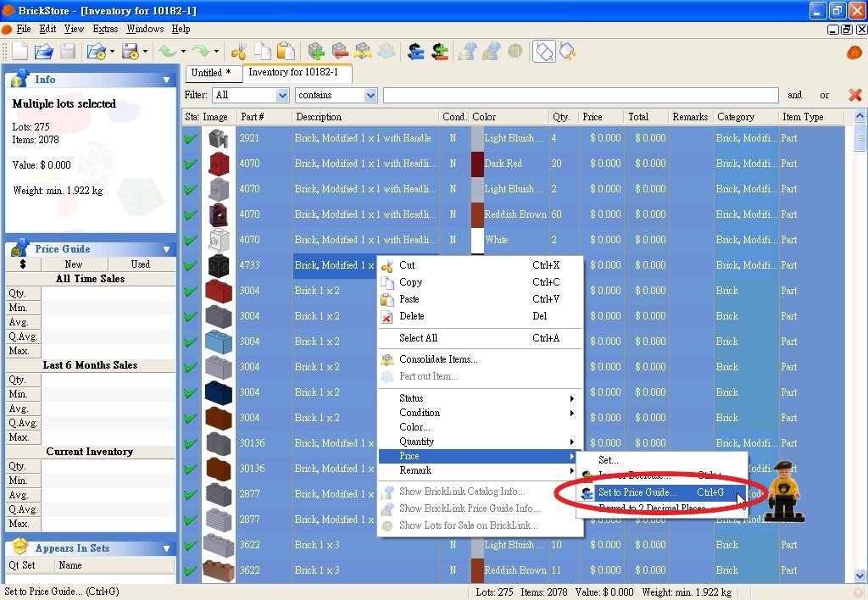
Task: Click the Increase or Decrease price icon
Action: pyautogui.click(x=440, y=52)
